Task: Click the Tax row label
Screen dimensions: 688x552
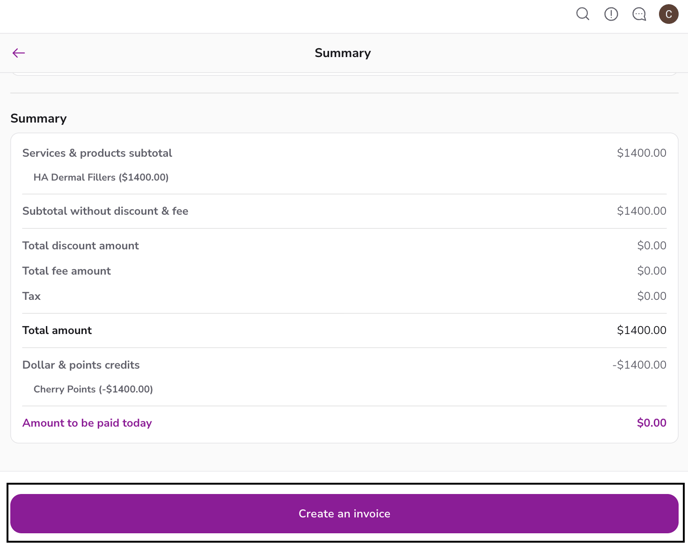Action: click(32, 296)
